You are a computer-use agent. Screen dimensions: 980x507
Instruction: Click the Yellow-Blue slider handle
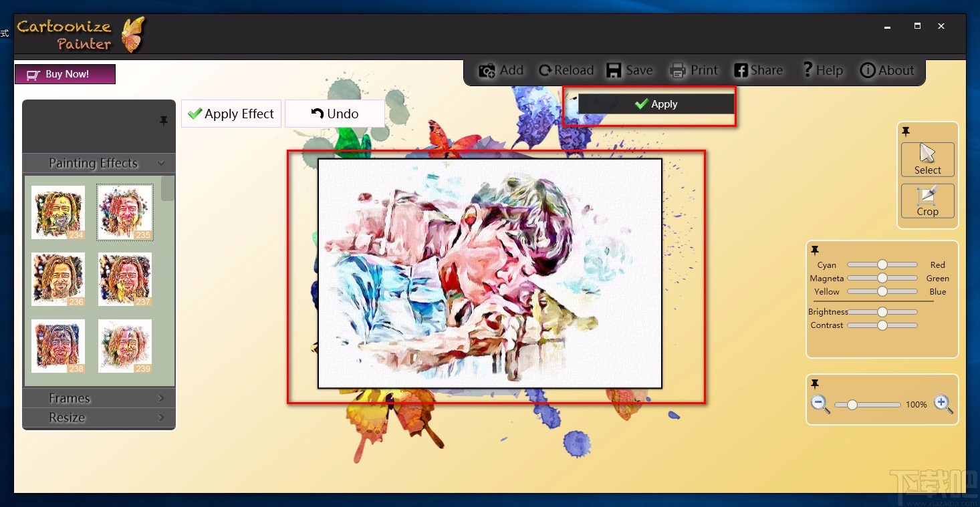882,291
